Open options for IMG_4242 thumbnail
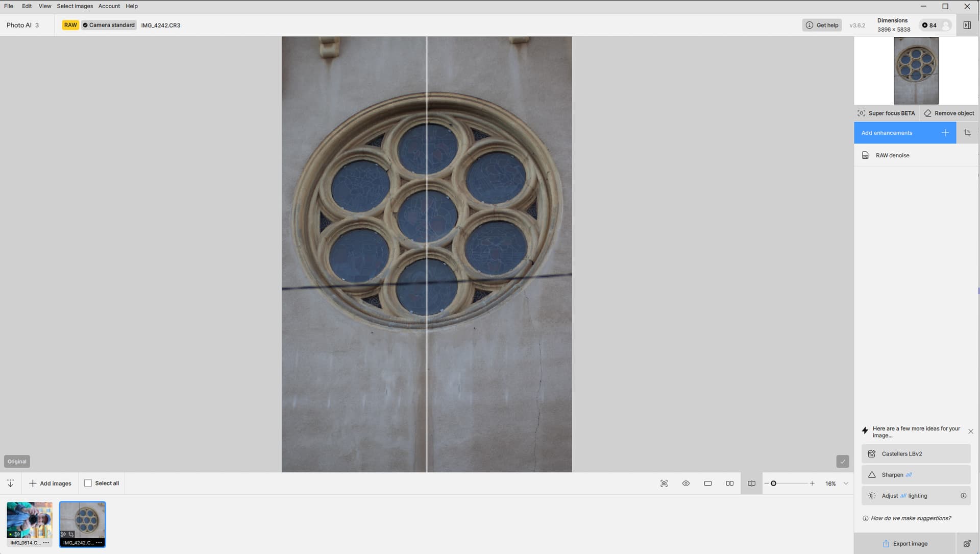The image size is (980, 554). pos(99,543)
